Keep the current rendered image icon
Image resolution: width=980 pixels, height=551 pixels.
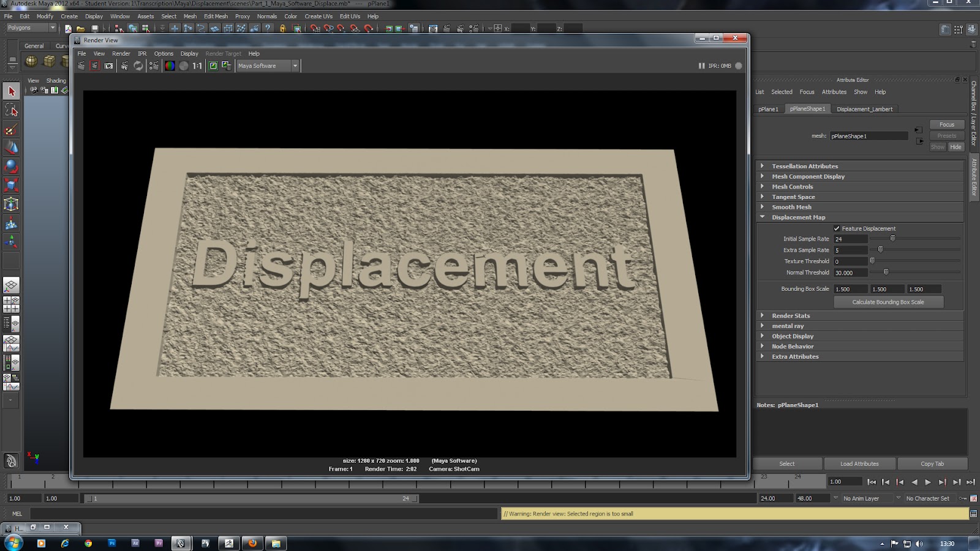coord(213,66)
